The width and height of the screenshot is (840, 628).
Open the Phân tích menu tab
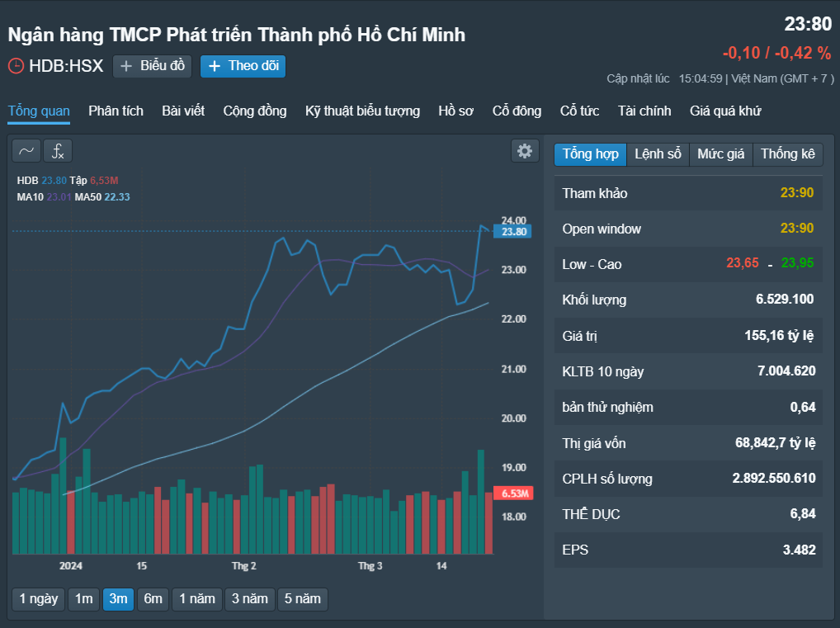click(116, 111)
